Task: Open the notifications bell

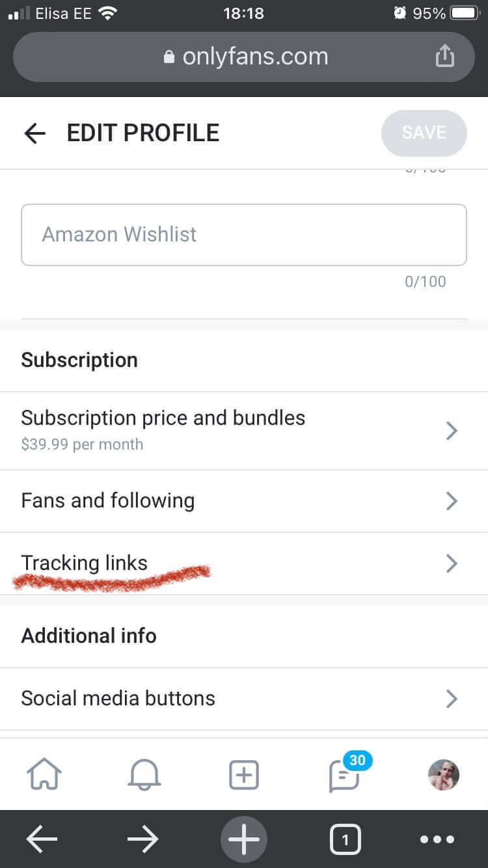Action: click(x=144, y=775)
